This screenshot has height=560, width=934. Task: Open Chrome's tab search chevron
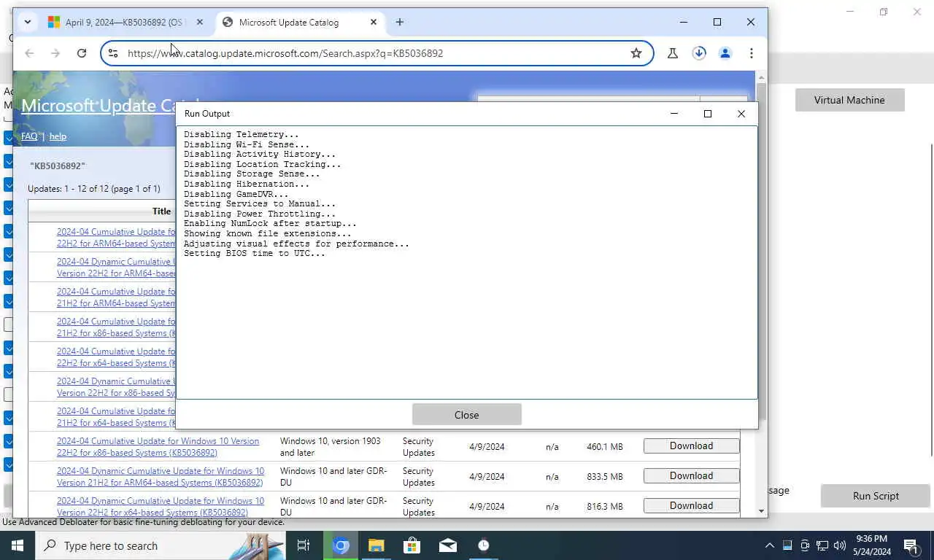pyautogui.click(x=27, y=22)
